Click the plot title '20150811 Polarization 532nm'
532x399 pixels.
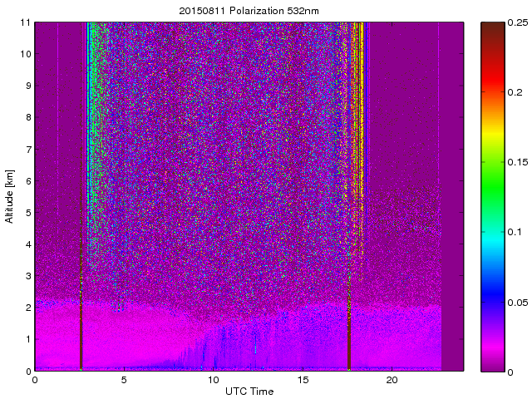click(250, 11)
